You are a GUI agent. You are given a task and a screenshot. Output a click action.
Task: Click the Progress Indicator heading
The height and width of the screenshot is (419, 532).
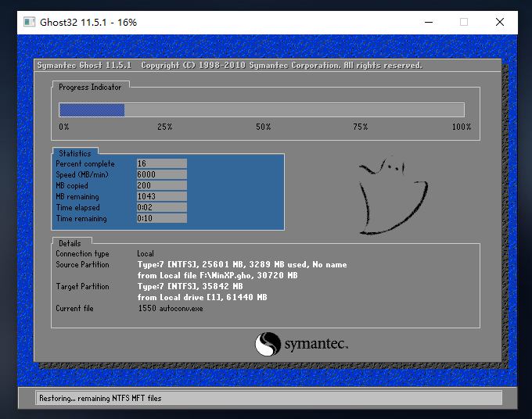[90, 88]
